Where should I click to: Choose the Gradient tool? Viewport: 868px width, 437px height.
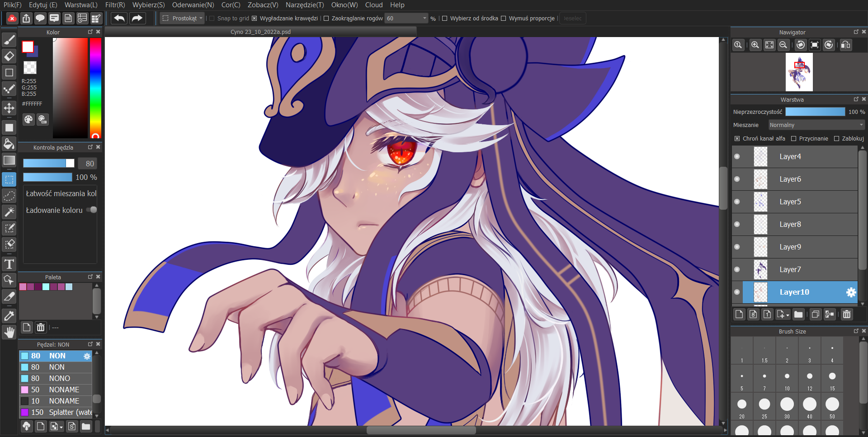coord(9,160)
